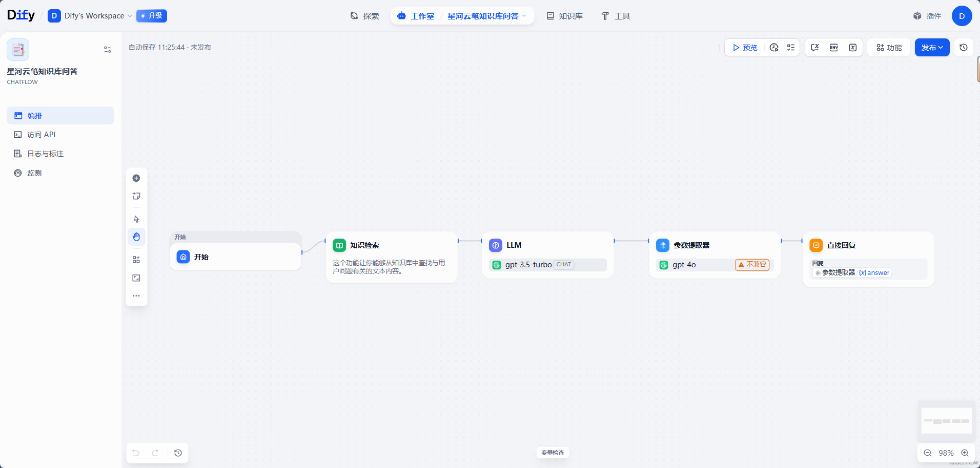980x468 pixels.
Task: Open the 工具 tools tab
Action: coord(616,16)
